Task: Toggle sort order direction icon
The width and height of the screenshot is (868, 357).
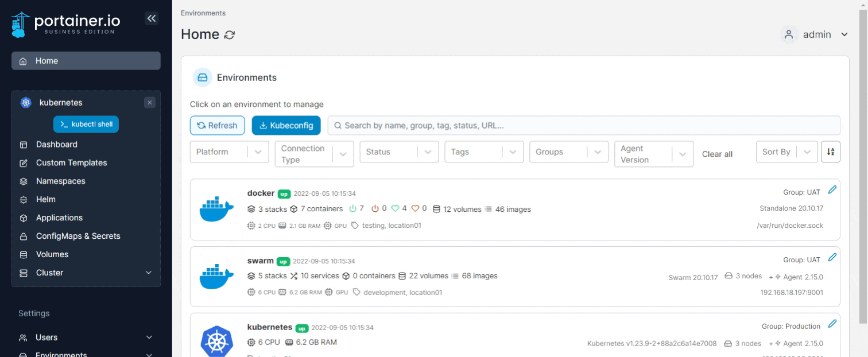Action: [x=831, y=152]
